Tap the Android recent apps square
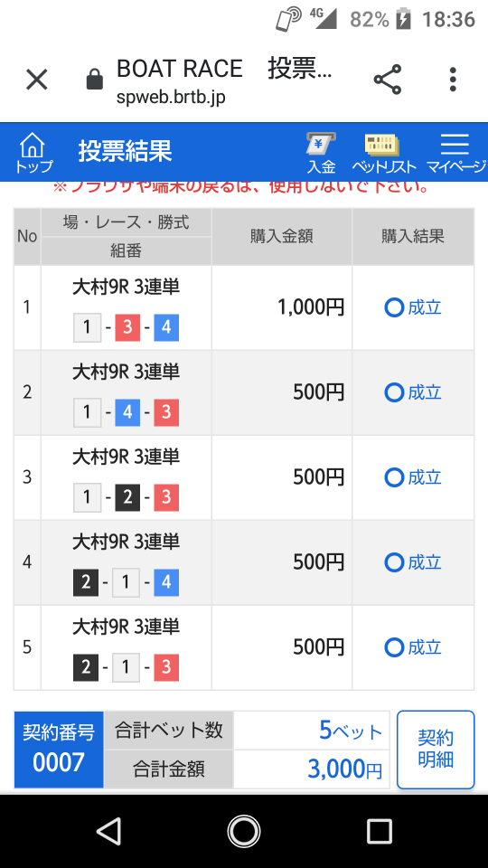488x868 pixels. point(380,831)
